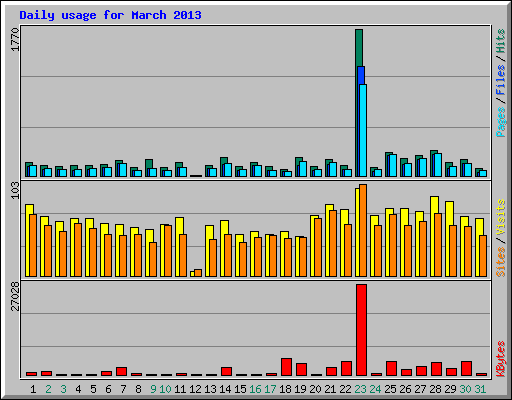Screen dimensions: 512x400
Task: Click the day 18 axis label
Action: (285, 389)
